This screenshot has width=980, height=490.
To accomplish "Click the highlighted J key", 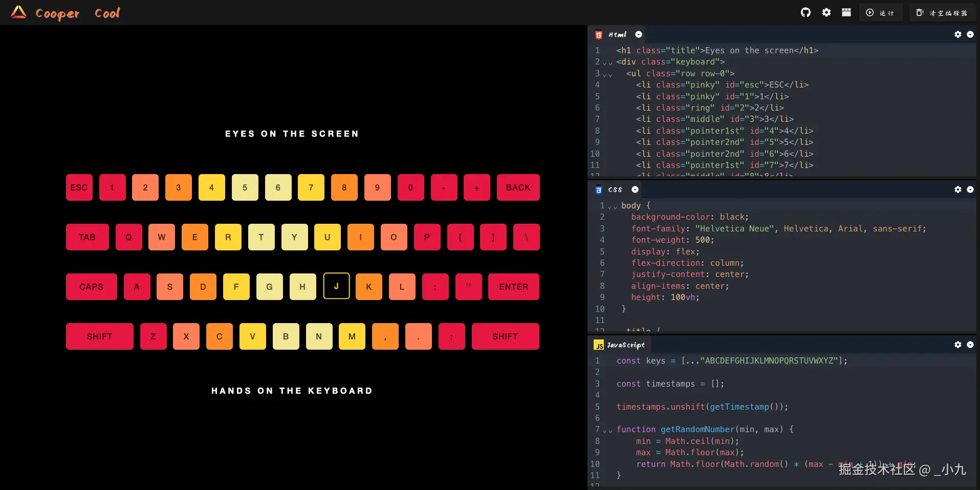I will (x=336, y=286).
